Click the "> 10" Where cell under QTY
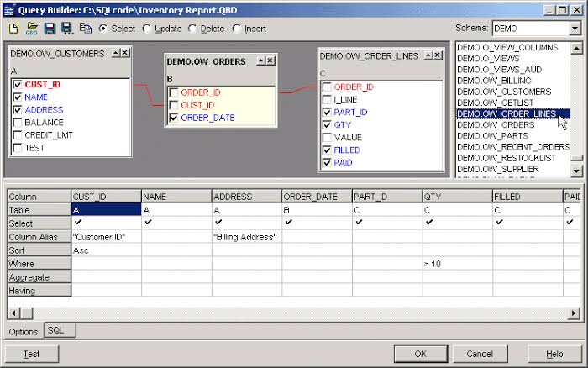Viewport: 588px width, 368px height. 458,264
